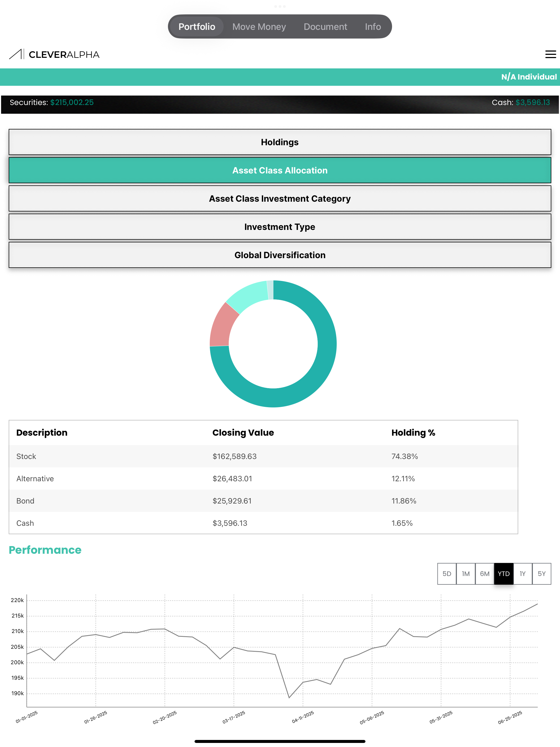
Task: Show the Holdings view
Action: tap(280, 142)
